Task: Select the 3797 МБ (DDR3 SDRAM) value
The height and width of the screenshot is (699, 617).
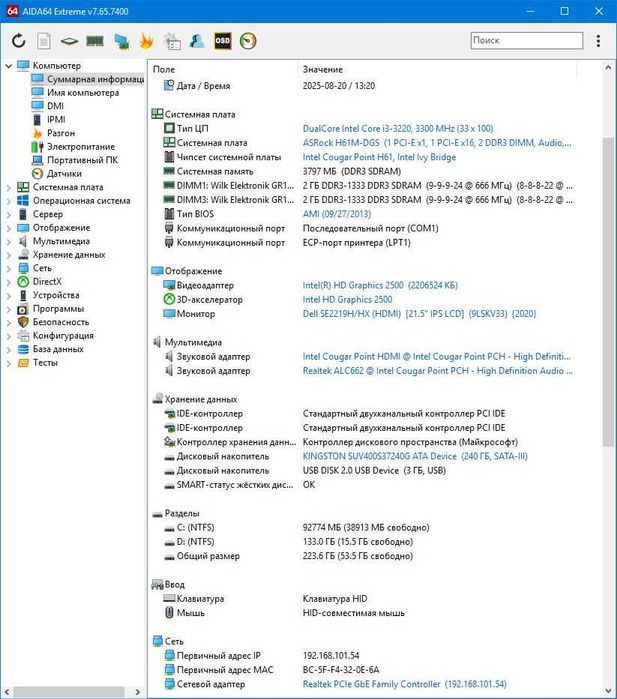Action: coord(352,171)
